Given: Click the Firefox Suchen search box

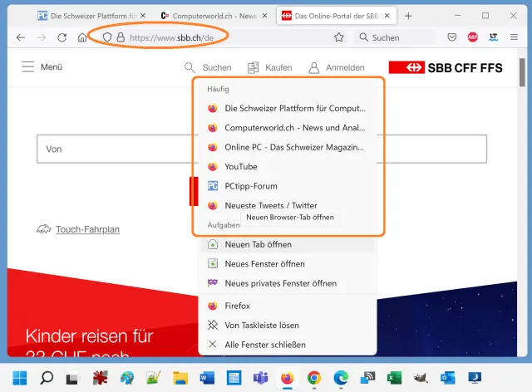Looking at the screenshot, I should [x=396, y=37].
